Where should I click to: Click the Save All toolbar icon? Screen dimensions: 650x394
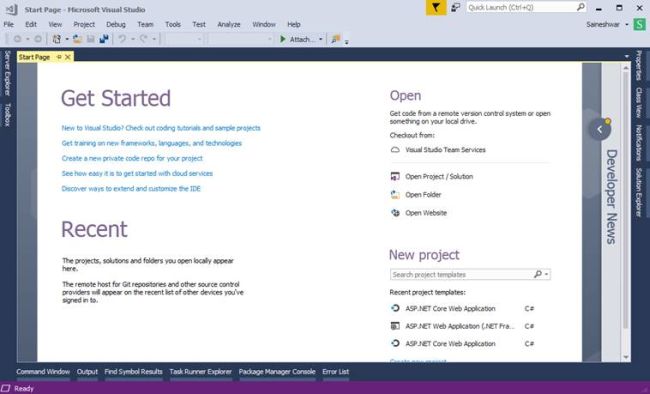coord(104,39)
